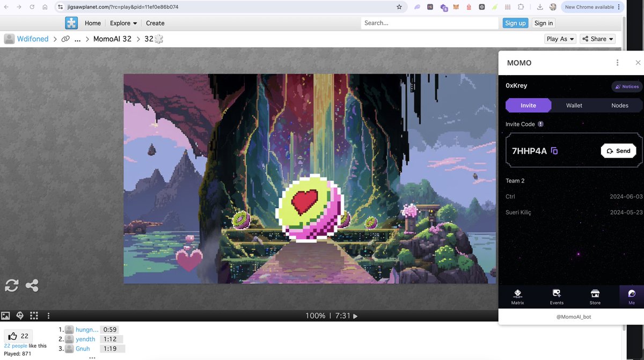
Task: Open the Me section in MOMO panel
Action: (x=632, y=297)
